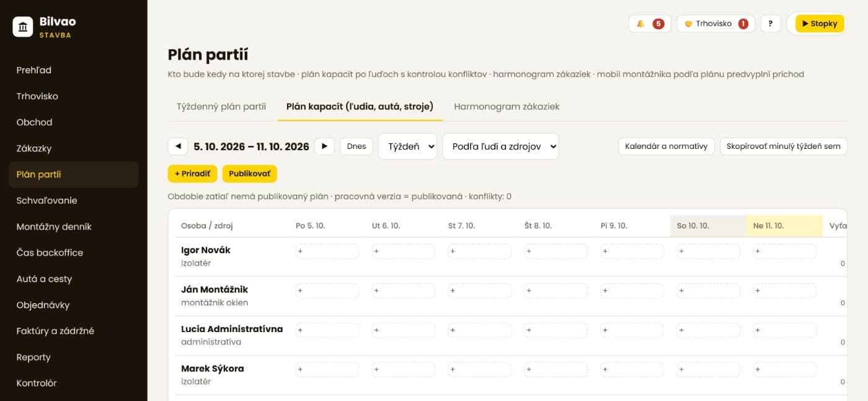Select Plán partií in the sidebar
The image size is (868, 401).
pos(74,174)
